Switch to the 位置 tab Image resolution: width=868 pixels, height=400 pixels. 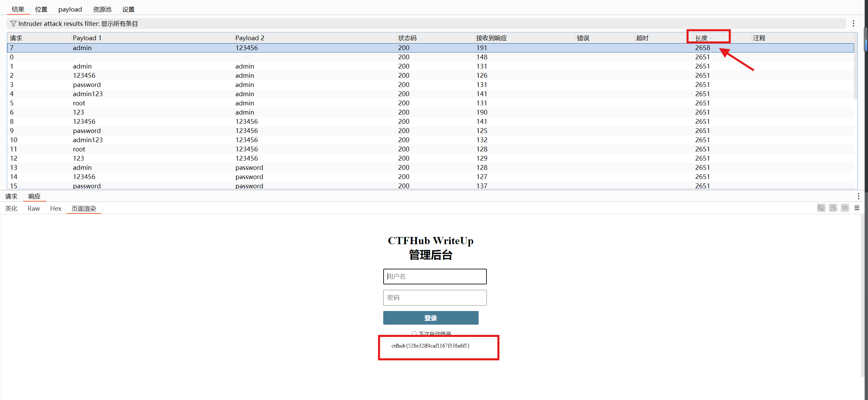click(x=41, y=9)
